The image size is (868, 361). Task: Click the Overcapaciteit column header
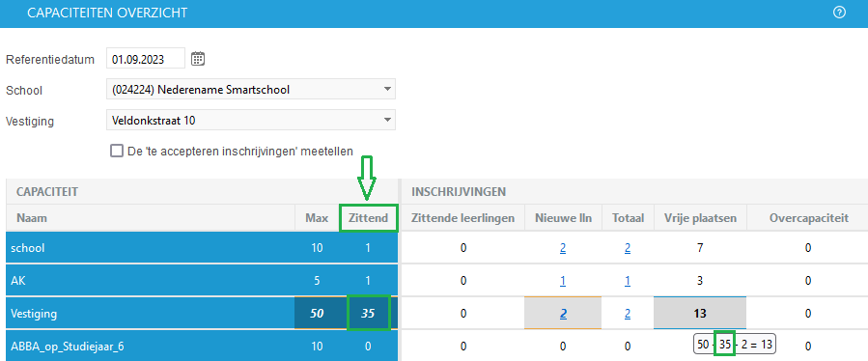click(809, 218)
